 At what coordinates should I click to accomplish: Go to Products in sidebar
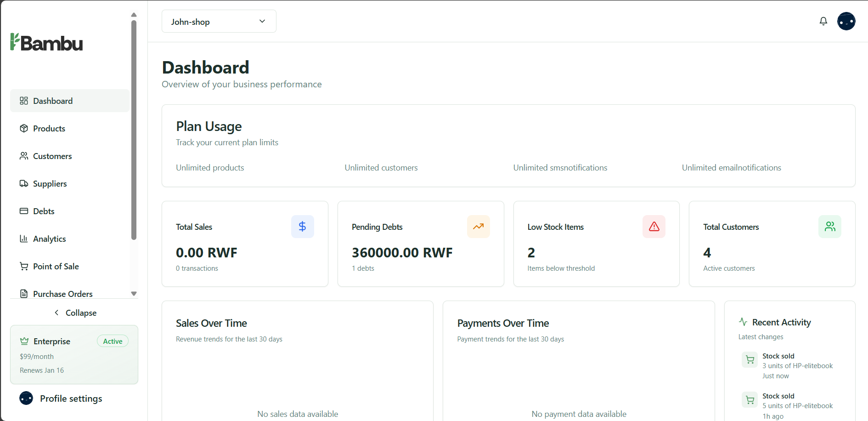click(49, 129)
